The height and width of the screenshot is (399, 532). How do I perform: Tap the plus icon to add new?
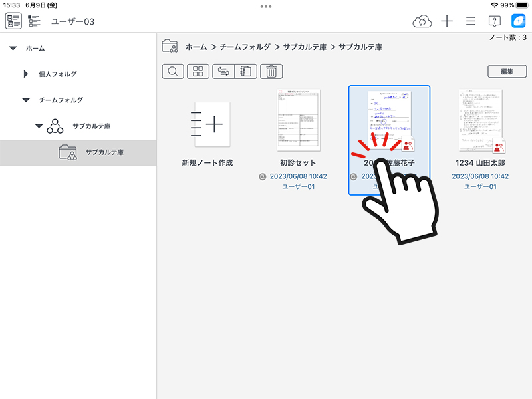point(447,21)
